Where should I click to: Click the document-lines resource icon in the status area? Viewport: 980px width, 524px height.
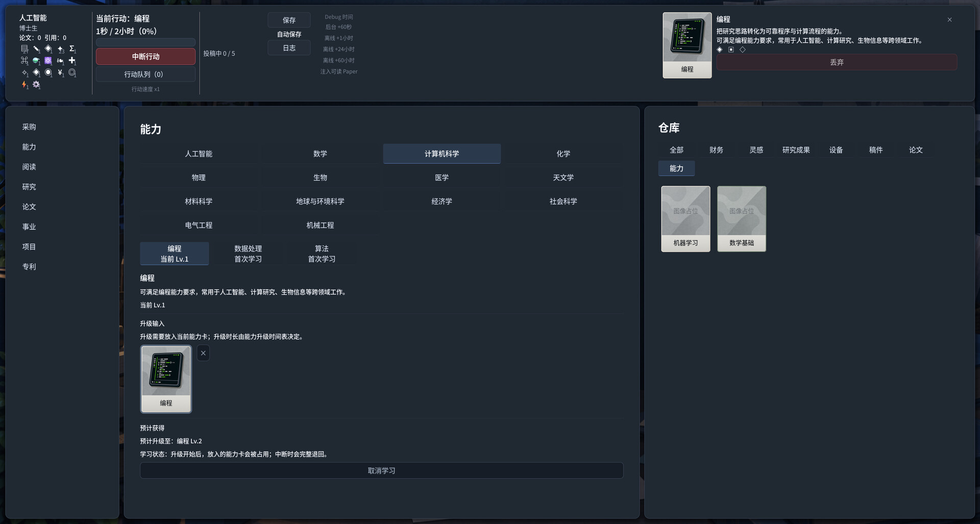(24, 49)
